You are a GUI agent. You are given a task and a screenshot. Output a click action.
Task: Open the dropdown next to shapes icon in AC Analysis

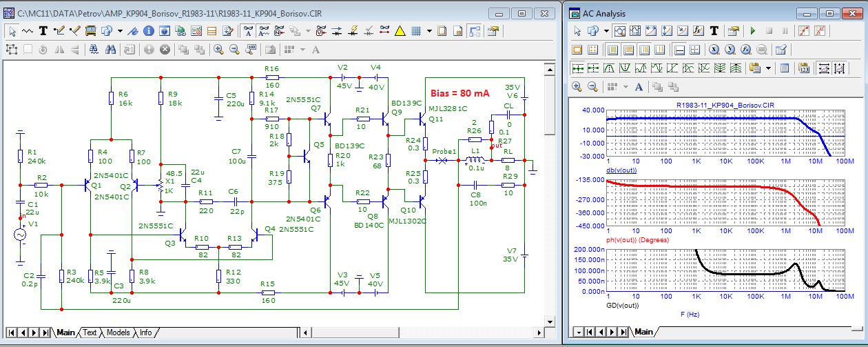pos(606,30)
